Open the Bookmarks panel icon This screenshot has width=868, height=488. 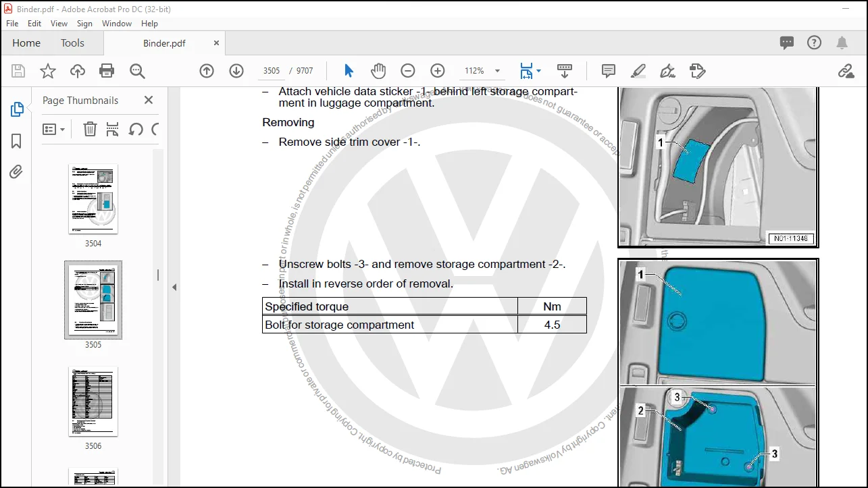point(17,140)
